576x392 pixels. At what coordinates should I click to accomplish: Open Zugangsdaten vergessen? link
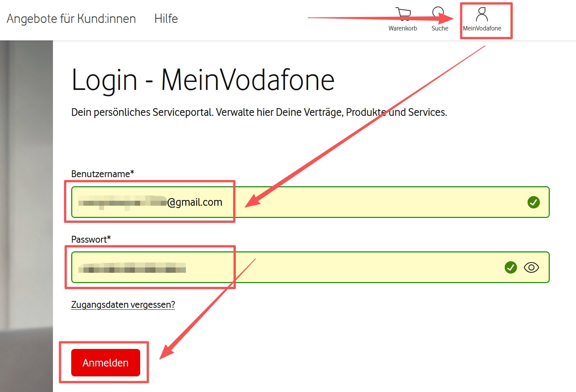(x=123, y=305)
